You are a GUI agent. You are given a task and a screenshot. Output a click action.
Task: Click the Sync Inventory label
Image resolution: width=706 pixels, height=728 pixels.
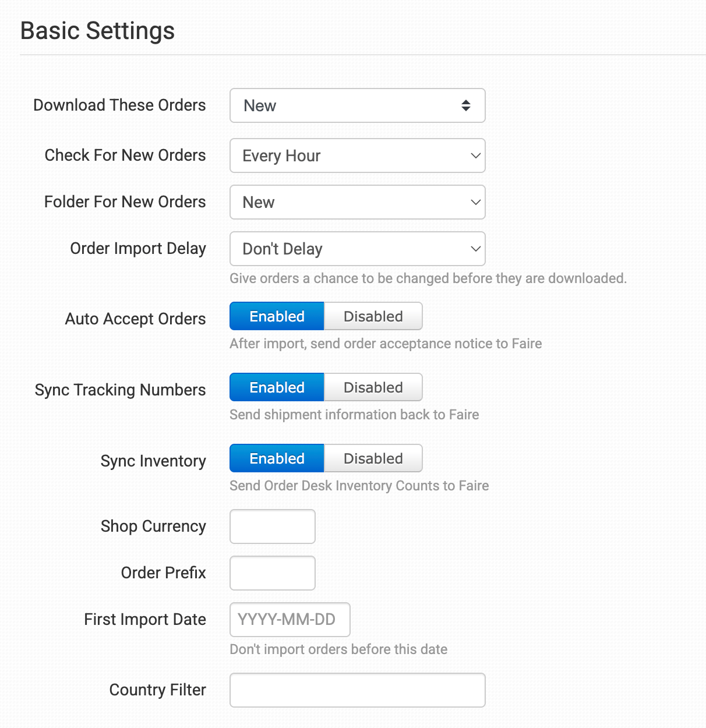153,461
